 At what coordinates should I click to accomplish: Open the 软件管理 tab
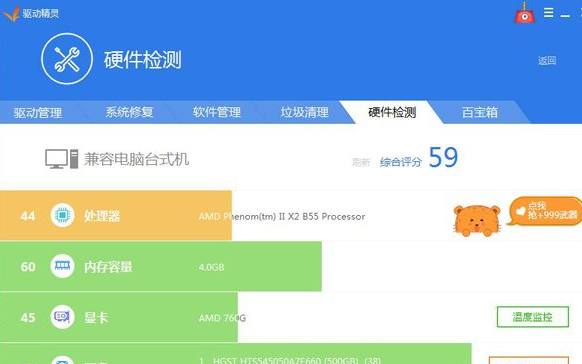pyautogui.click(x=217, y=112)
